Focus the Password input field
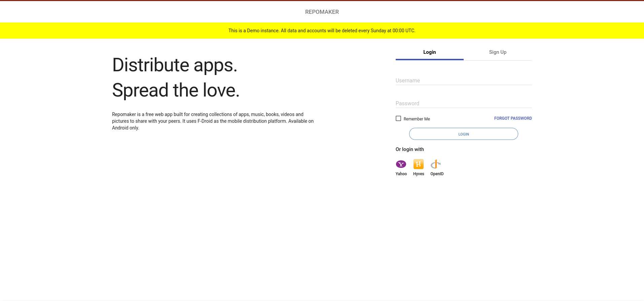 [463, 104]
